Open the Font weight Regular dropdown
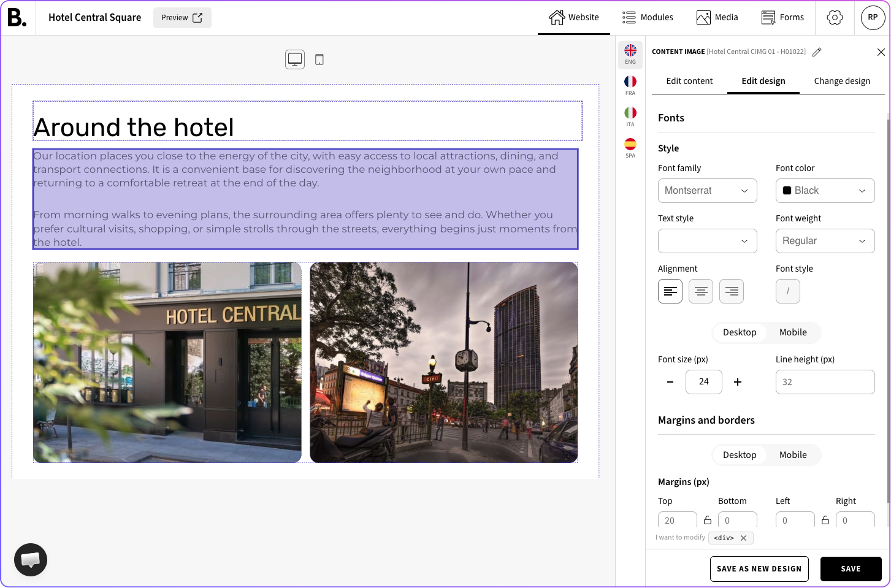The height and width of the screenshot is (588, 891). pos(825,241)
